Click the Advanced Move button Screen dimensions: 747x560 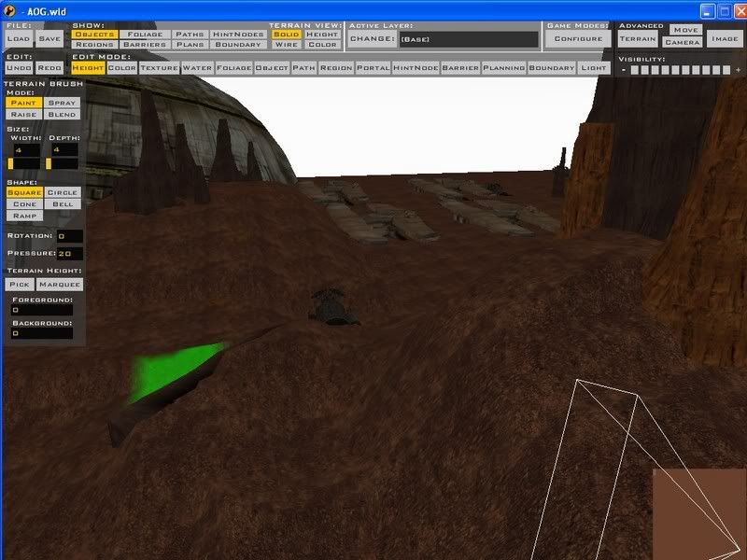[x=685, y=30]
